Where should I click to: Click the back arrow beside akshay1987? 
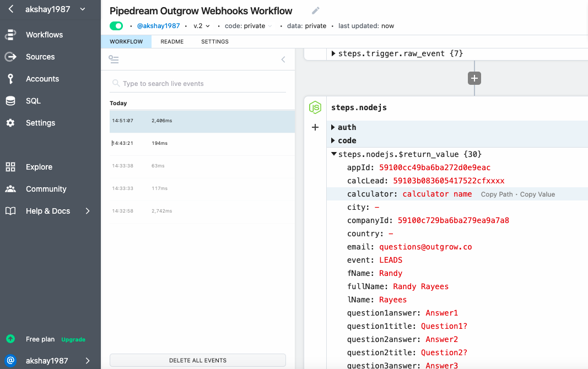point(11,9)
